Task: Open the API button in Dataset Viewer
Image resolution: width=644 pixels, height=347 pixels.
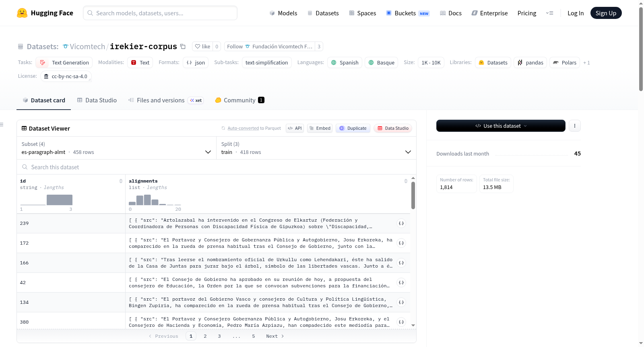Action: click(295, 128)
